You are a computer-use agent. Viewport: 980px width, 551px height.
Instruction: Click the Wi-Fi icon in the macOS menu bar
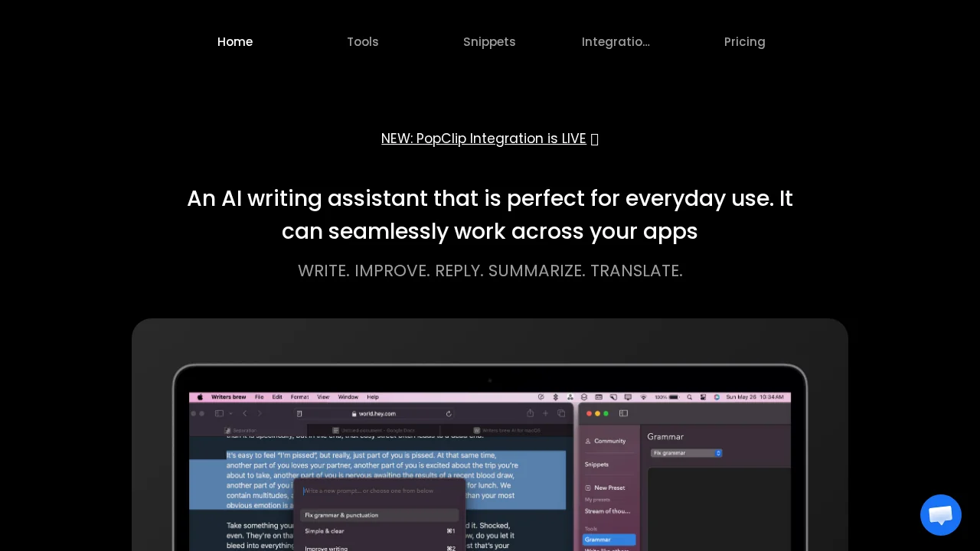pyautogui.click(x=643, y=397)
